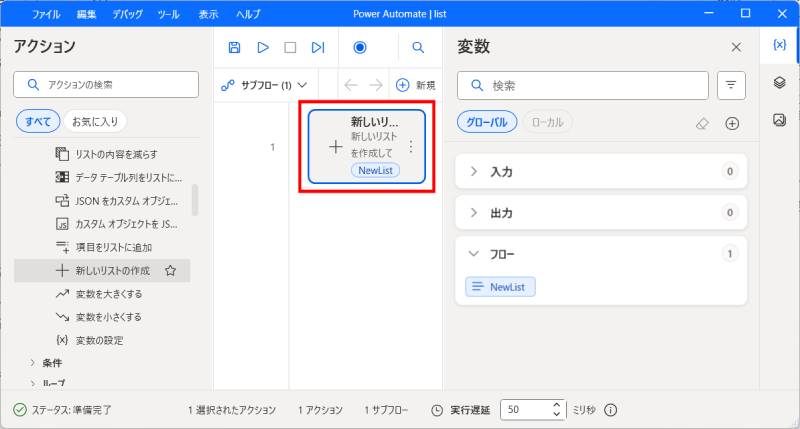Open the ツール menu
This screenshot has width=800, height=429.
click(x=168, y=14)
